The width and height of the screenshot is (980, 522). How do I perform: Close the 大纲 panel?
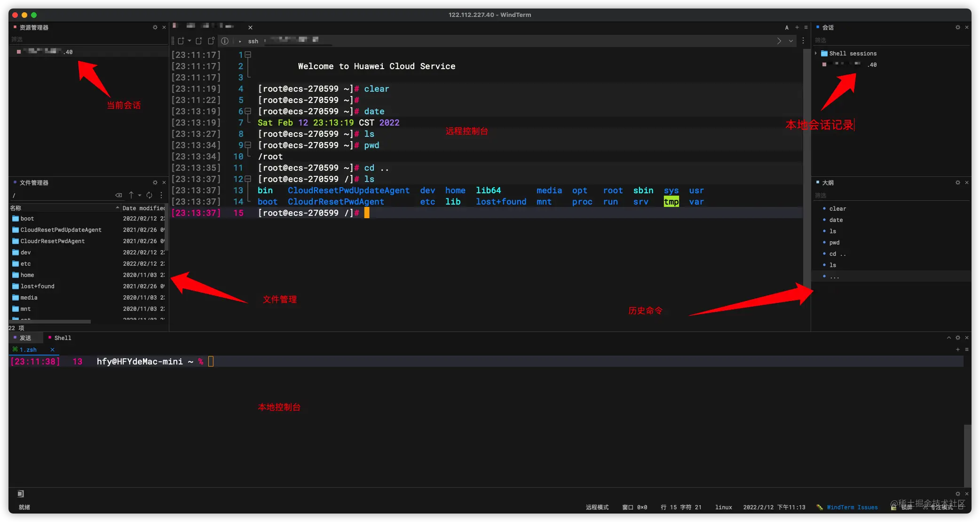tap(967, 182)
